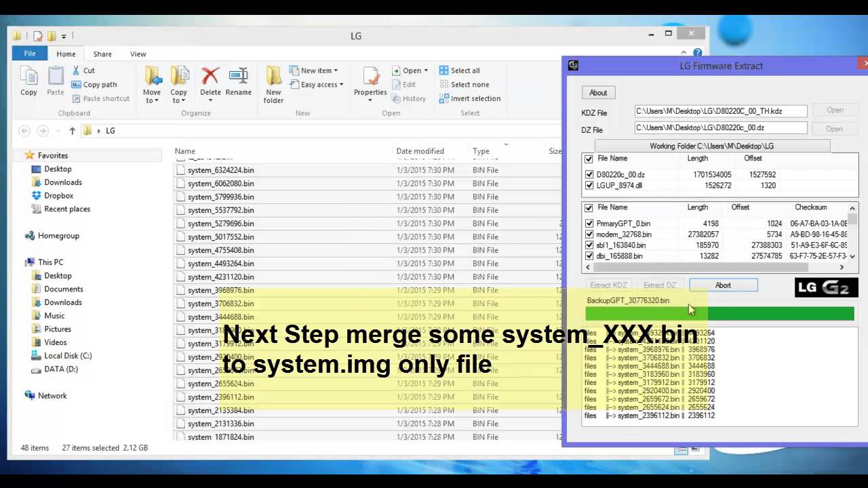Click the LG Firmware Extract title icon
This screenshot has height=488, width=868.
573,66
